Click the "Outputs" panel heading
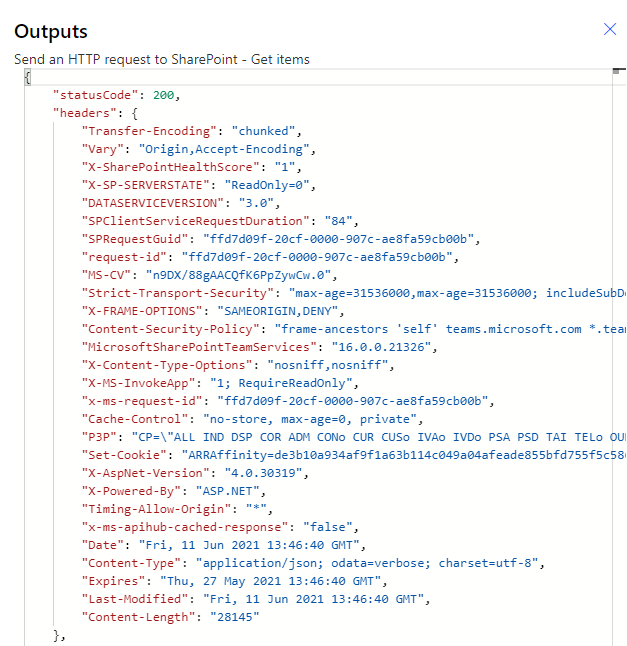 point(51,33)
